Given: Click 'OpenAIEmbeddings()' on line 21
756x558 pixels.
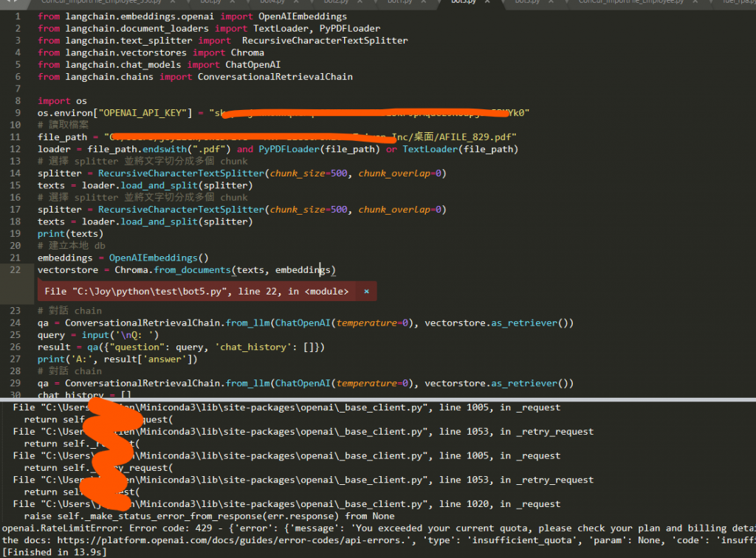Looking at the screenshot, I should click(159, 258).
